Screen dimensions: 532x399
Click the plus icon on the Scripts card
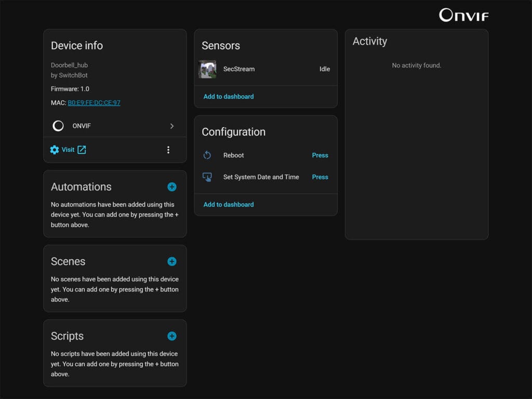click(172, 336)
